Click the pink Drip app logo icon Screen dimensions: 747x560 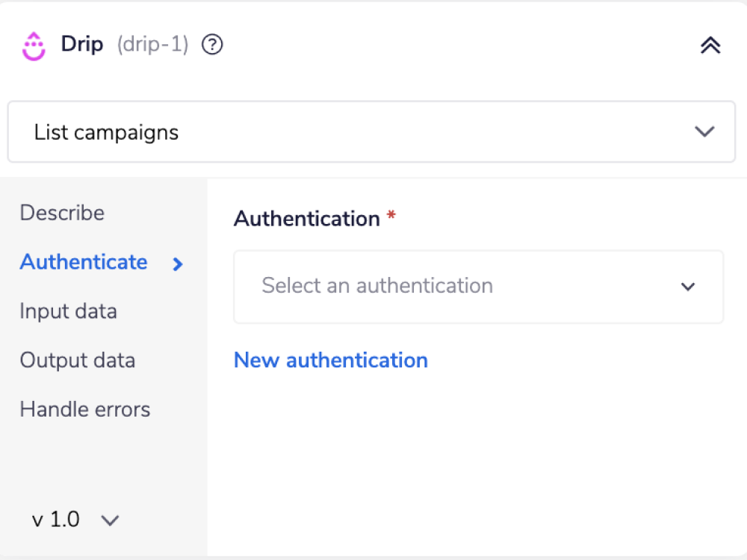34,45
